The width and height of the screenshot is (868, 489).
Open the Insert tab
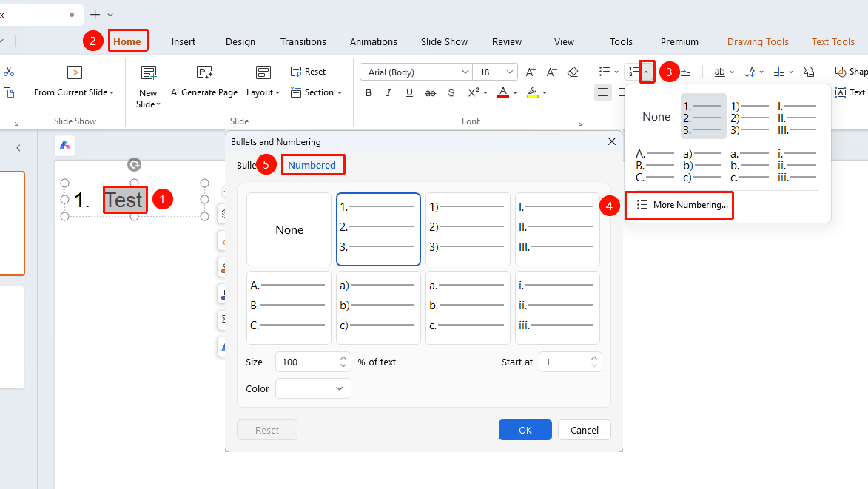(184, 41)
